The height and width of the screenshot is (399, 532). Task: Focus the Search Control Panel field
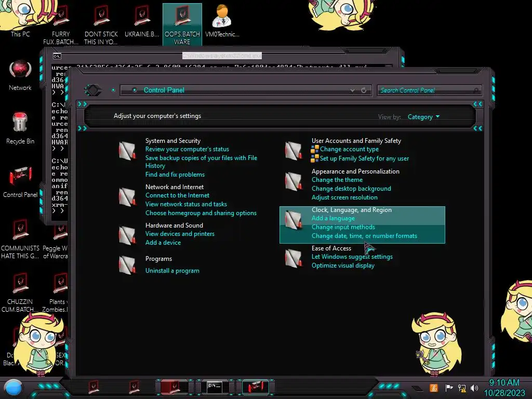tap(429, 90)
